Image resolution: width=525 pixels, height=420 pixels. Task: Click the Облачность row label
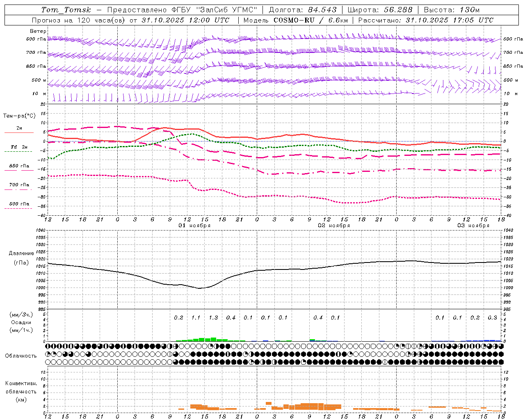[x=21, y=356]
